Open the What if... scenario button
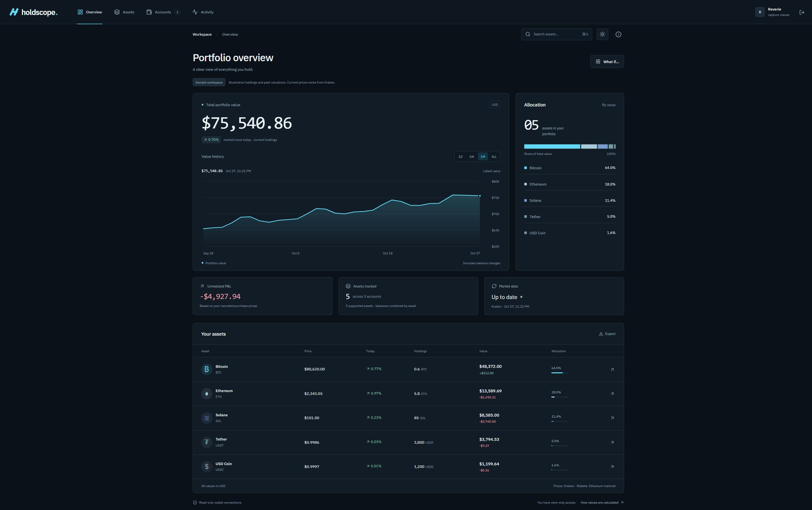 pos(607,62)
